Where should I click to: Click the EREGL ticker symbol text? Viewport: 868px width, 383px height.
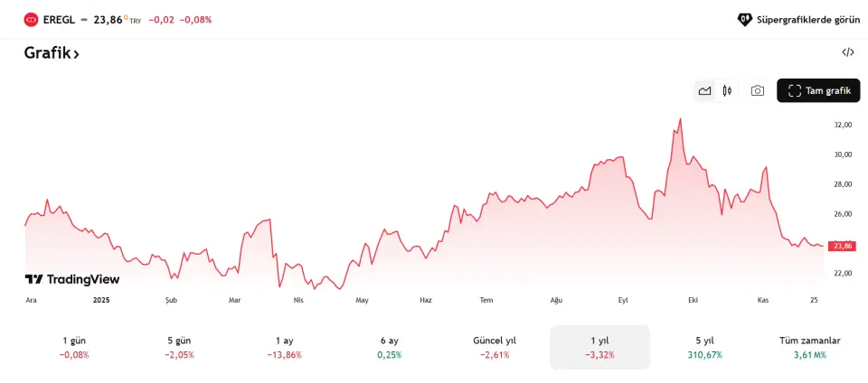coord(59,19)
